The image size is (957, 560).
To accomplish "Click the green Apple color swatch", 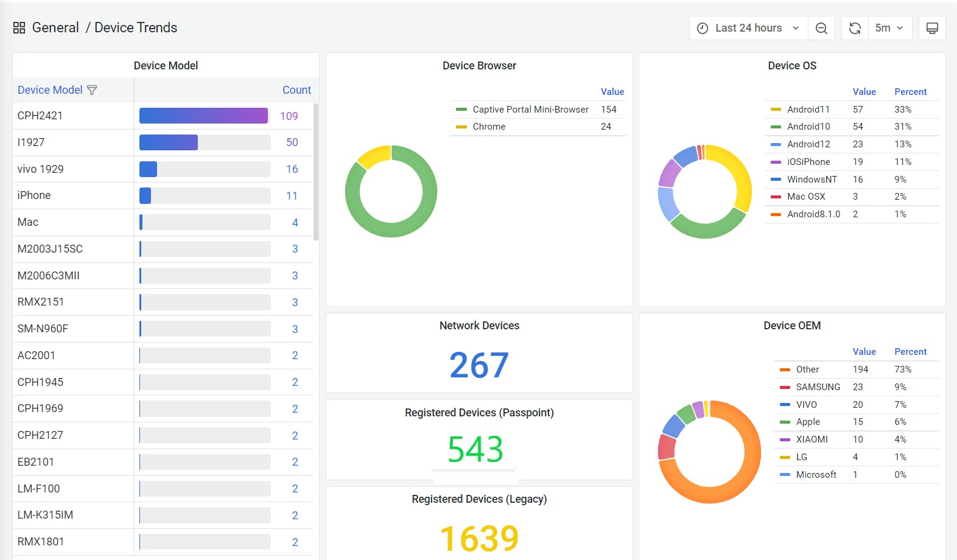I will pos(785,422).
